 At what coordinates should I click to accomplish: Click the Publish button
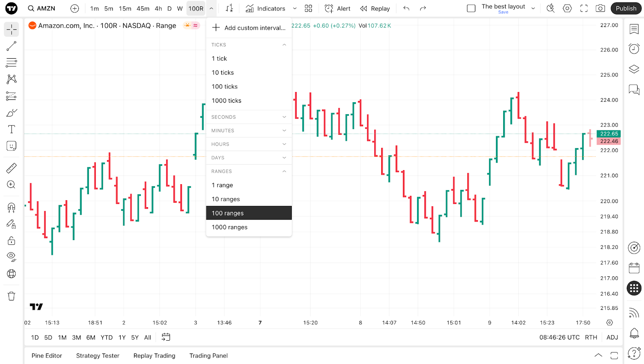[626, 8]
